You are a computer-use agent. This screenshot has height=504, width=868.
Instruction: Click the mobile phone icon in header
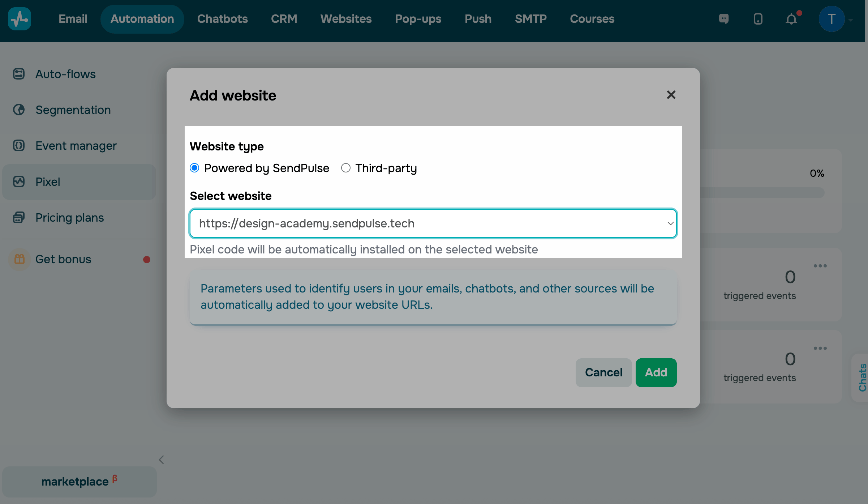click(x=758, y=19)
